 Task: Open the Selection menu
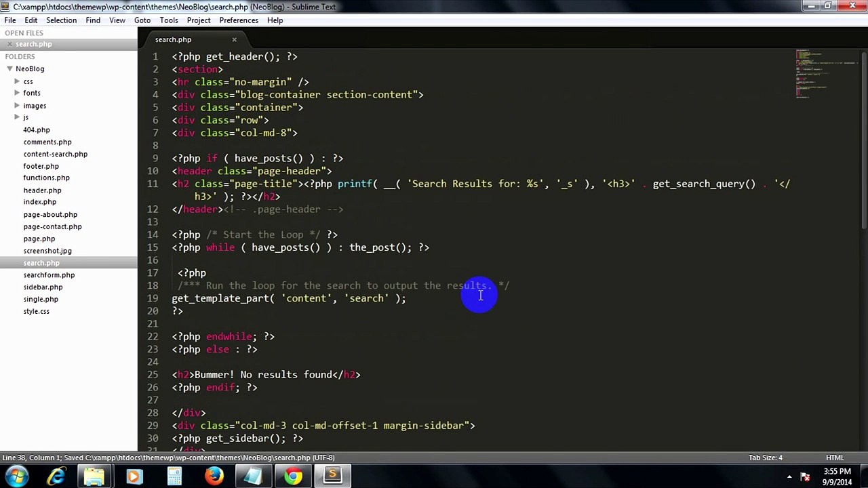pos(61,20)
